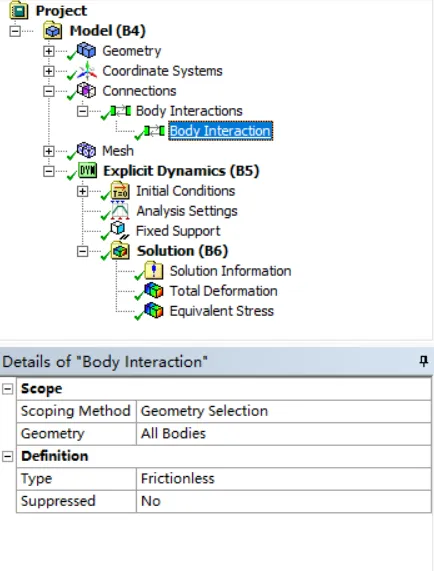Click the Total Deformation result icon
The height and width of the screenshot is (571, 434).
(x=153, y=291)
